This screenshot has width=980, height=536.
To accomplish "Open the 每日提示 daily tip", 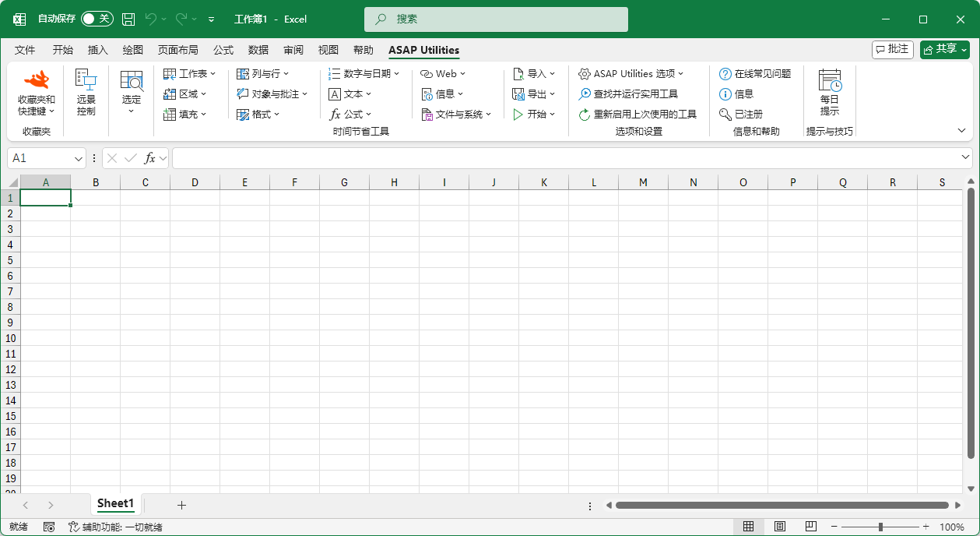I will pos(830,93).
